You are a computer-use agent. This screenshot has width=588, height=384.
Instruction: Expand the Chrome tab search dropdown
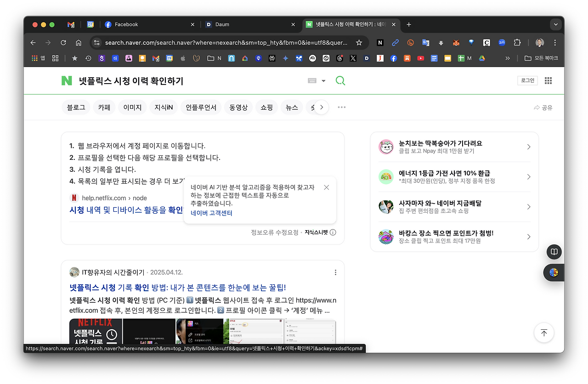tap(556, 24)
